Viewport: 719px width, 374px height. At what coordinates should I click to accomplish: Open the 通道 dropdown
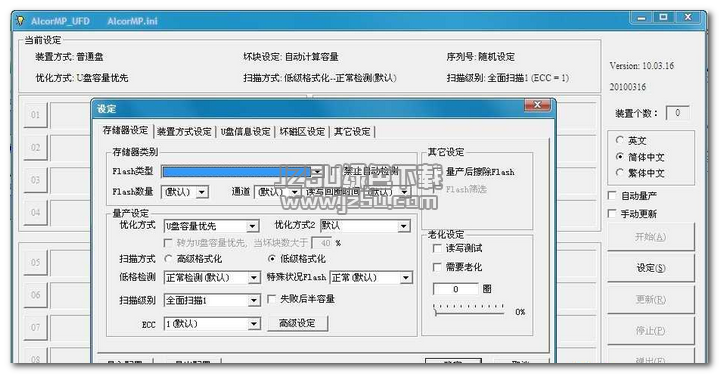point(295,192)
